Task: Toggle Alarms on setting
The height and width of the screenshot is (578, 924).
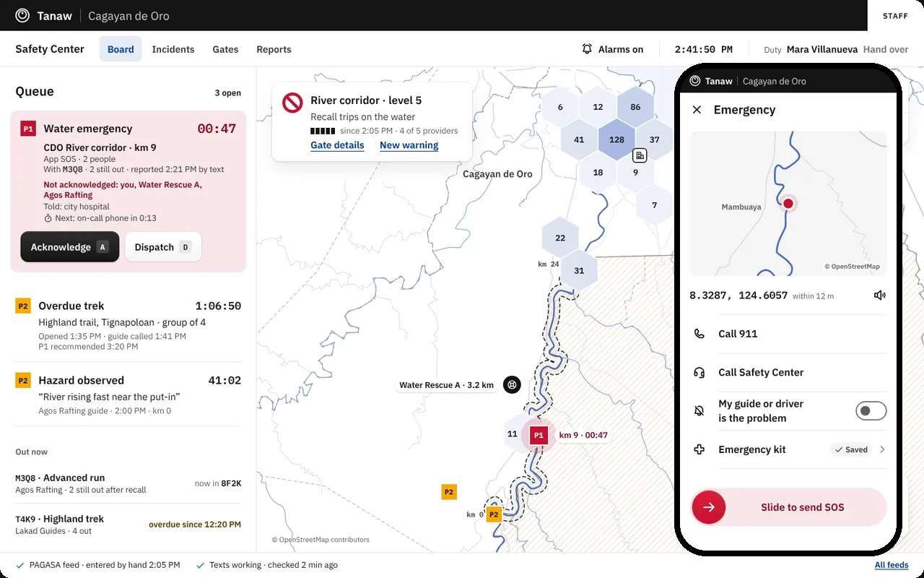Action: (x=612, y=49)
